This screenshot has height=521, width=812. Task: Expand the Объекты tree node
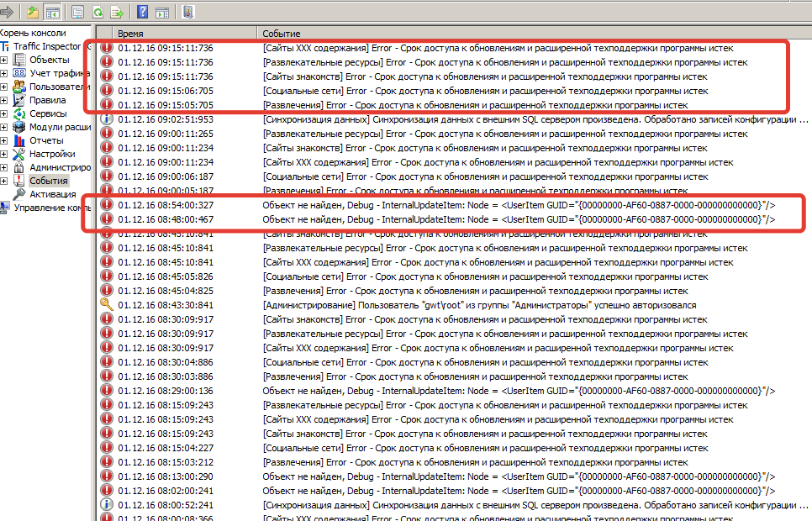coord(3,60)
